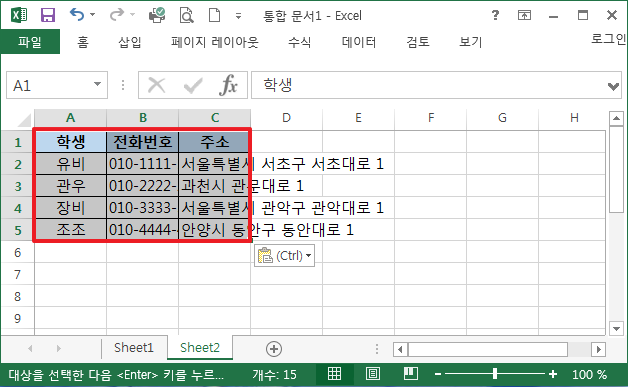Open the 페이지 레이아웃 tab
628x387 pixels.
(x=215, y=42)
